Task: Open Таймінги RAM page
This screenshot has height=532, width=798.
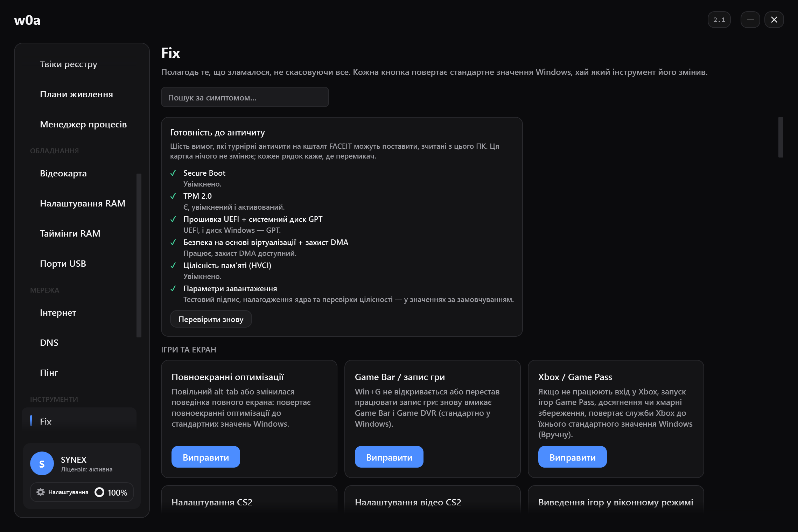Action: [70, 233]
